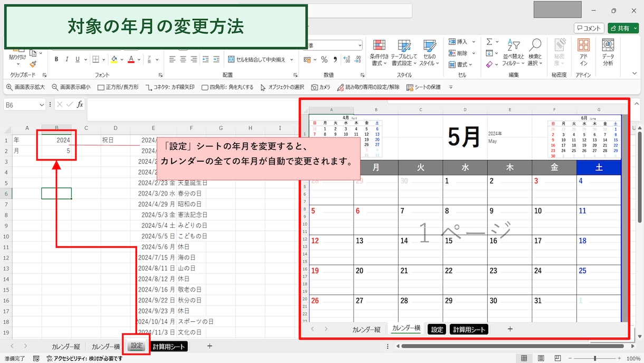Toggle 読み取り専用の設定/解除
644x363 pixels.
[368, 87]
